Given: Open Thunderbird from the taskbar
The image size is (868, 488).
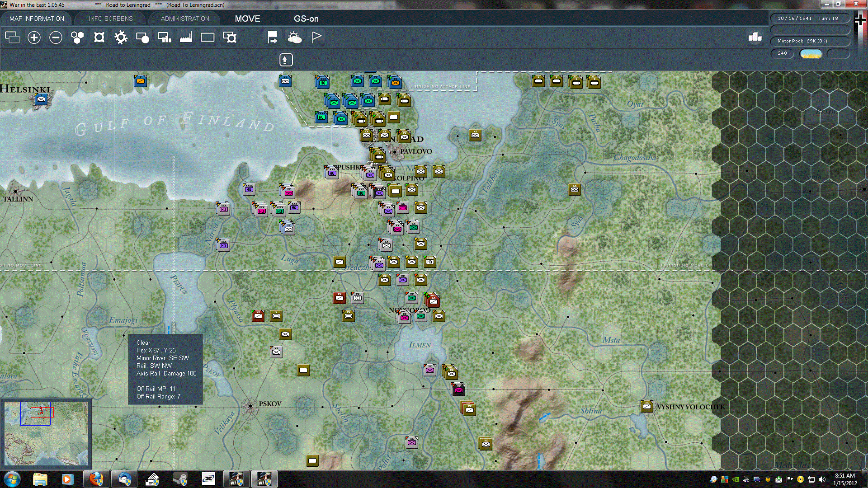Looking at the screenshot, I should click(x=124, y=479).
